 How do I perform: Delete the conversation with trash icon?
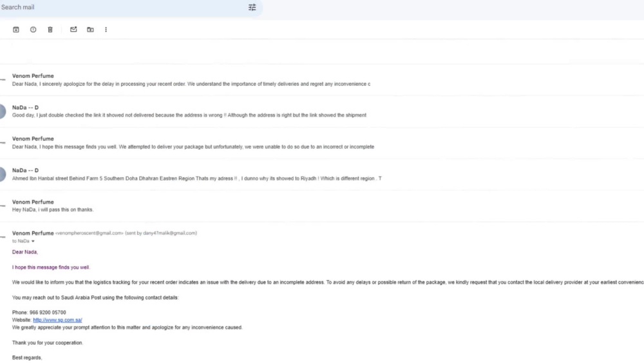coord(50,30)
